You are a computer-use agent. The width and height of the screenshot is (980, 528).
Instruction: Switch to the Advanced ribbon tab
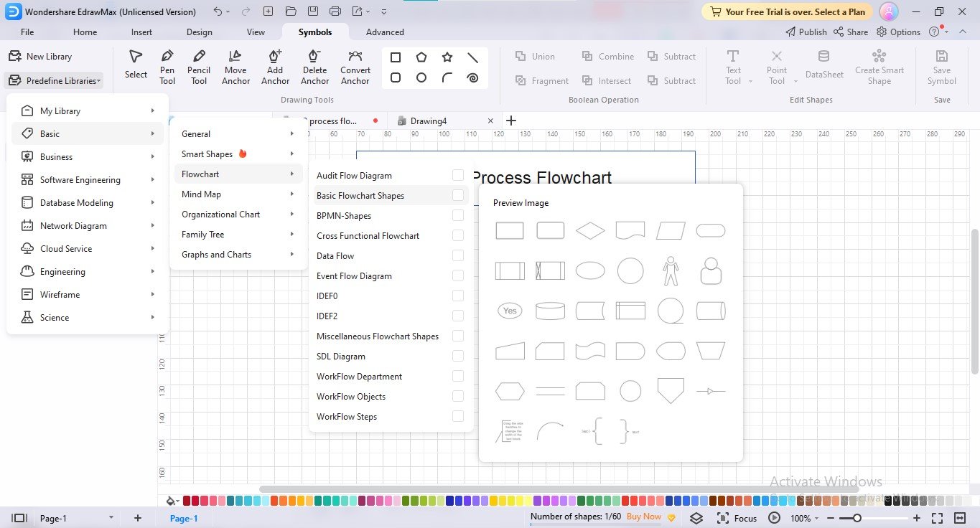click(385, 32)
